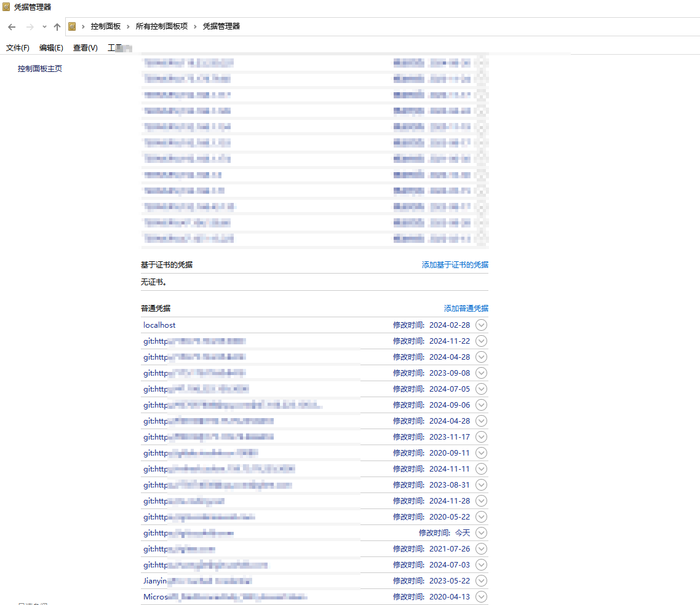Expand the breadcrumb arrow after 所有控制面板项
Image resolution: width=700 pixels, height=605 pixels.
(193, 26)
